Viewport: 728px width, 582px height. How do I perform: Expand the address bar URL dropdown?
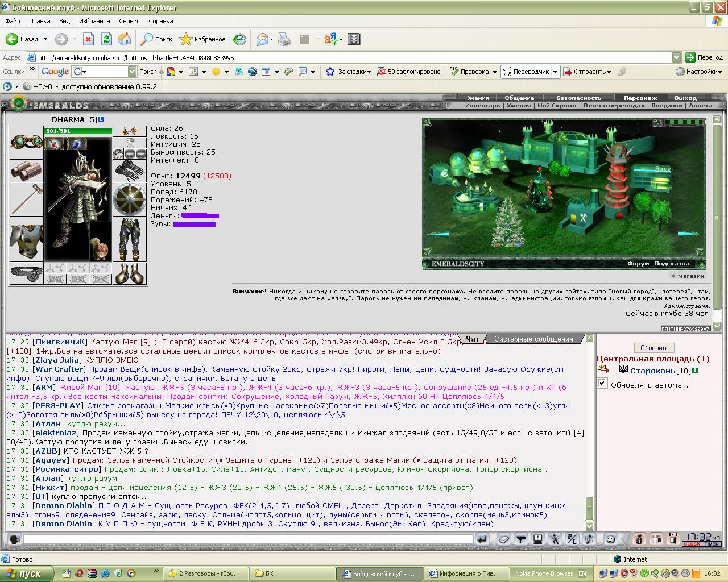click(x=676, y=57)
